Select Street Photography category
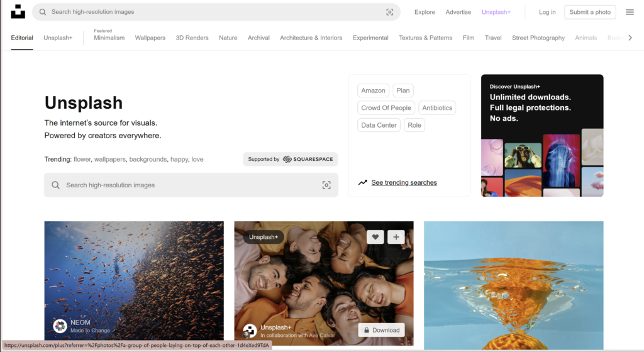Screen dimensions: 644x352 [x=538, y=38]
